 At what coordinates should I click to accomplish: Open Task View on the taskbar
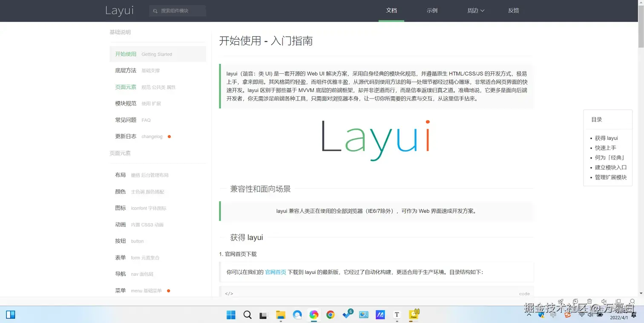[264, 315]
